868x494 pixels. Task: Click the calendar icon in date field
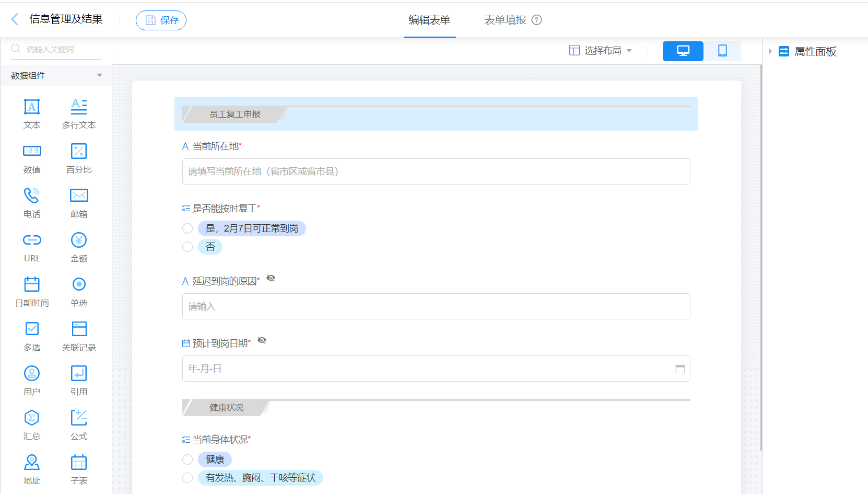coord(680,369)
